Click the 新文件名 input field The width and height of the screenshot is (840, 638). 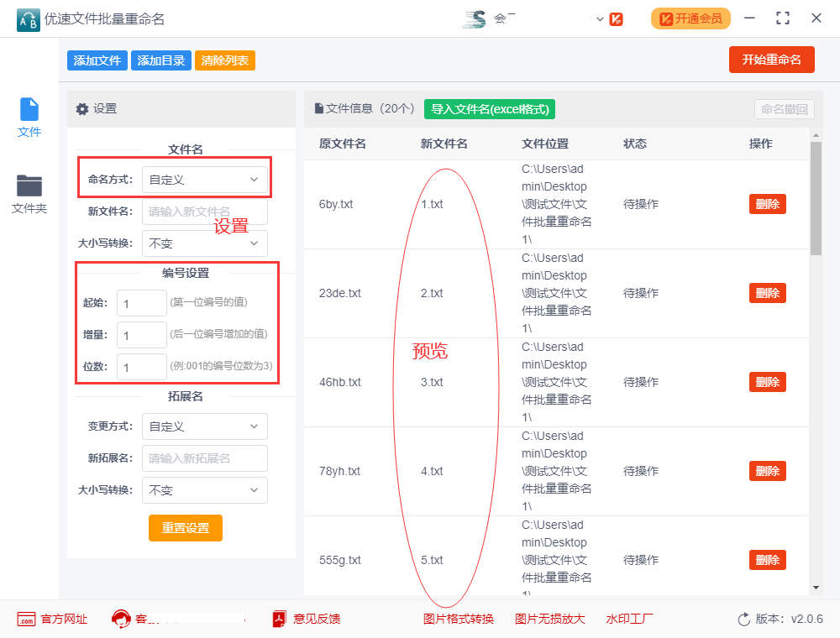pyautogui.click(x=204, y=212)
